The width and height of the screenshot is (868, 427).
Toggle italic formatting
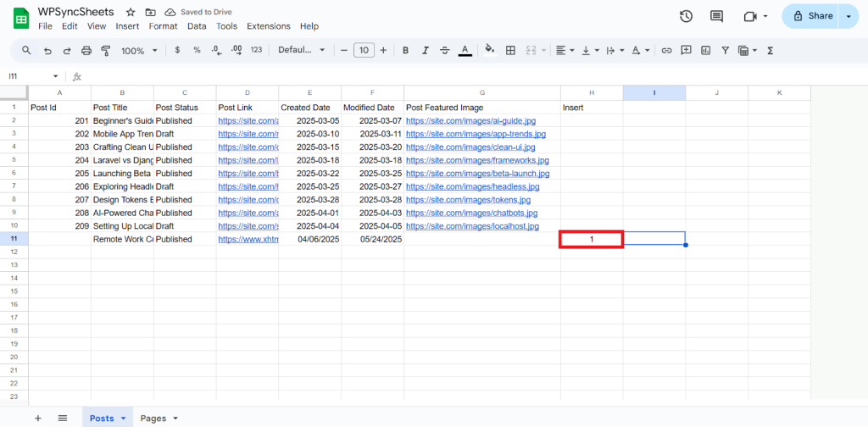(426, 50)
